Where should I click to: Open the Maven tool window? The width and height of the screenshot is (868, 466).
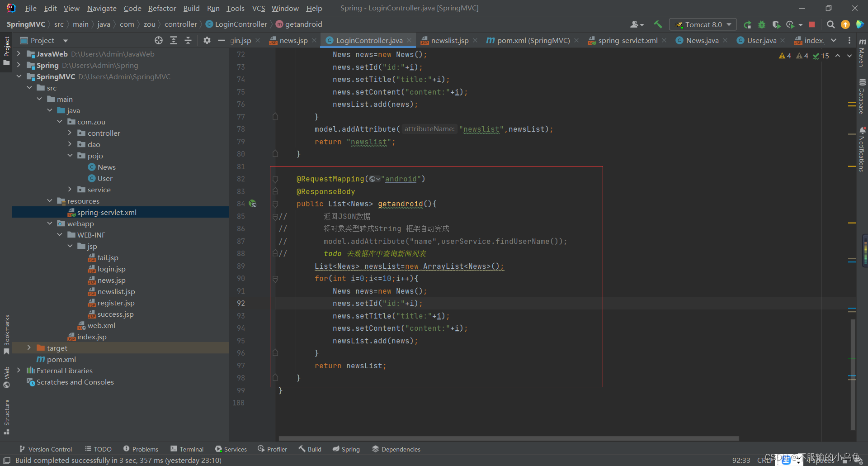[862, 53]
